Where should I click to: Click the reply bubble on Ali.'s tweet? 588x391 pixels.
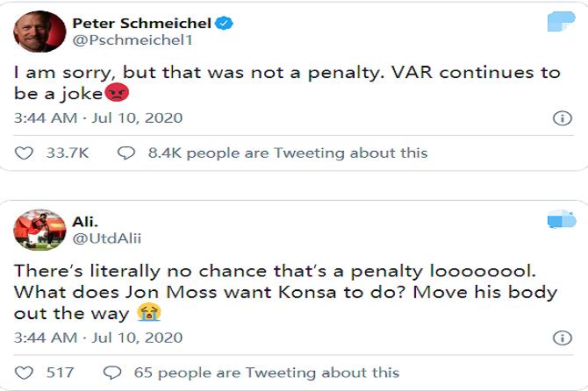pos(112,373)
